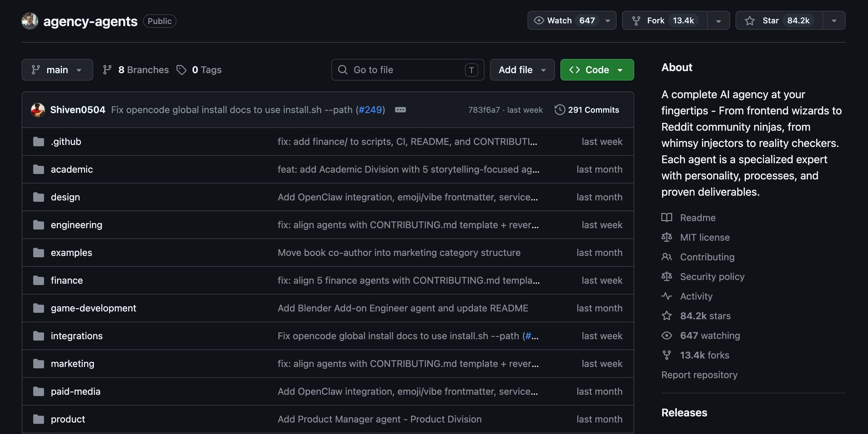This screenshot has height=434, width=868.
Task: Click the repository owner avatar
Action: click(x=30, y=21)
